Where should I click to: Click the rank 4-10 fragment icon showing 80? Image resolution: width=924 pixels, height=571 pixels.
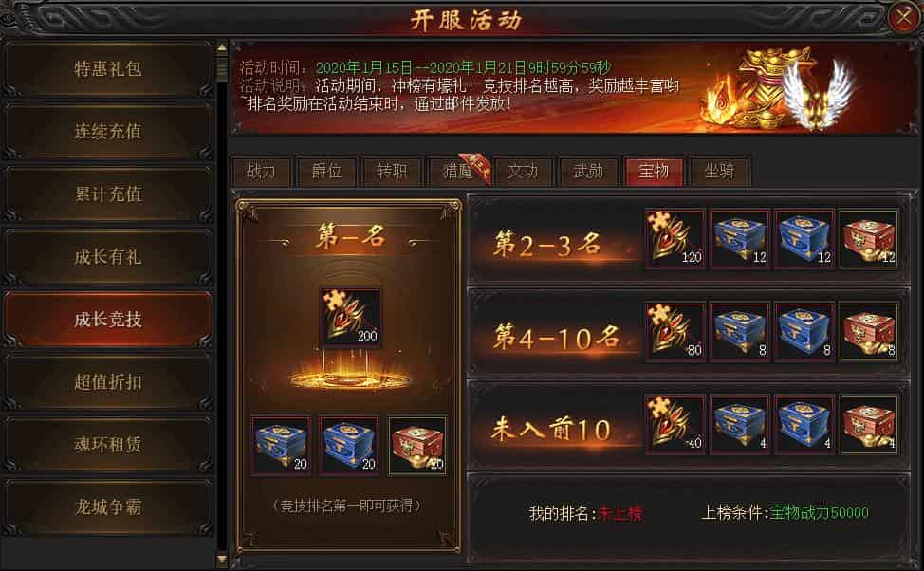675,332
